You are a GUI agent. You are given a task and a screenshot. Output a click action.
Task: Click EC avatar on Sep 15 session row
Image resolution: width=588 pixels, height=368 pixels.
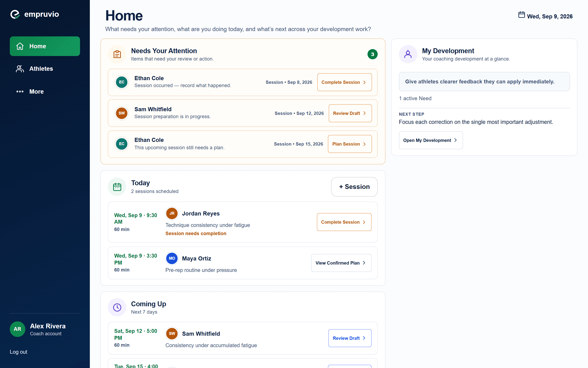tap(121, 144)
